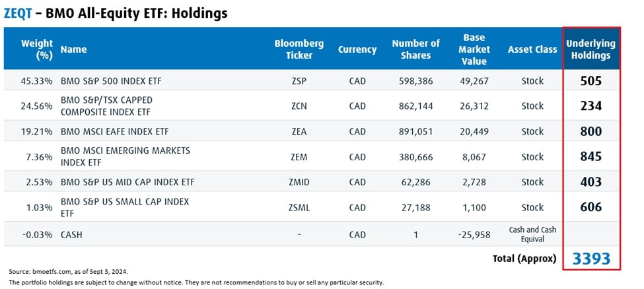
Task: Click the ZEQT ticker in the title
Action: [x=18, y=12]
